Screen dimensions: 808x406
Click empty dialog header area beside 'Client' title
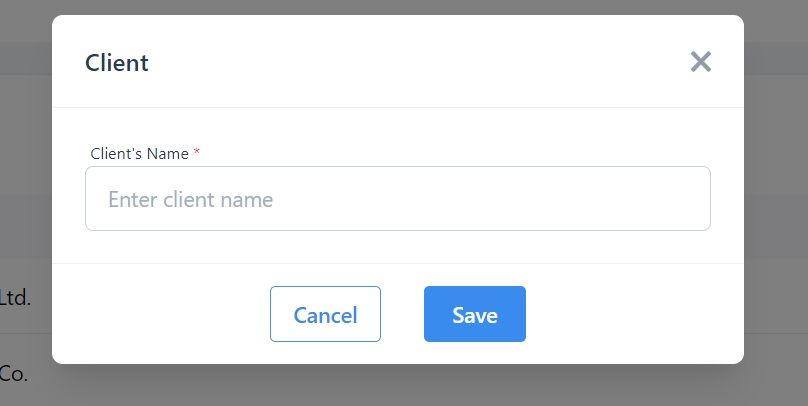(412, 62)
